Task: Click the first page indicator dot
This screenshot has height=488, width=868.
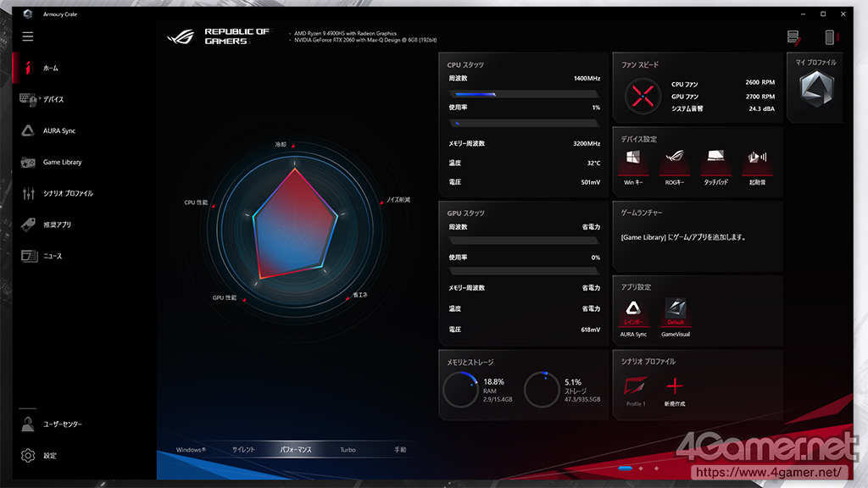Action: tap(625, 468)
